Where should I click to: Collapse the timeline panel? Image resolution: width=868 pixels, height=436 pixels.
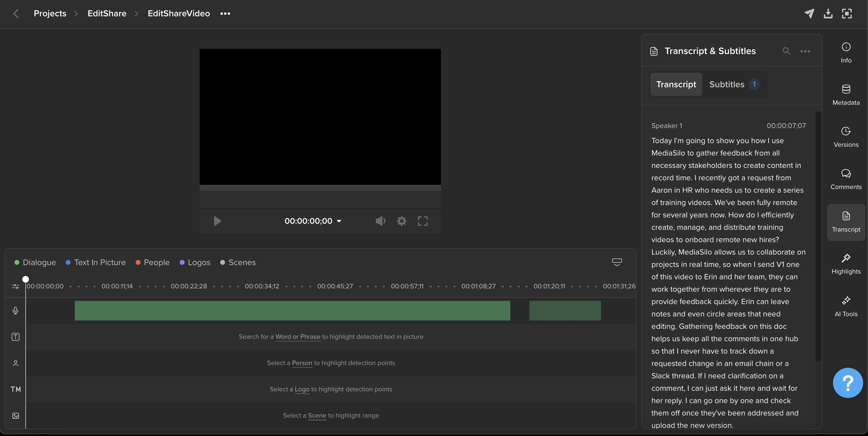[617, 262]
